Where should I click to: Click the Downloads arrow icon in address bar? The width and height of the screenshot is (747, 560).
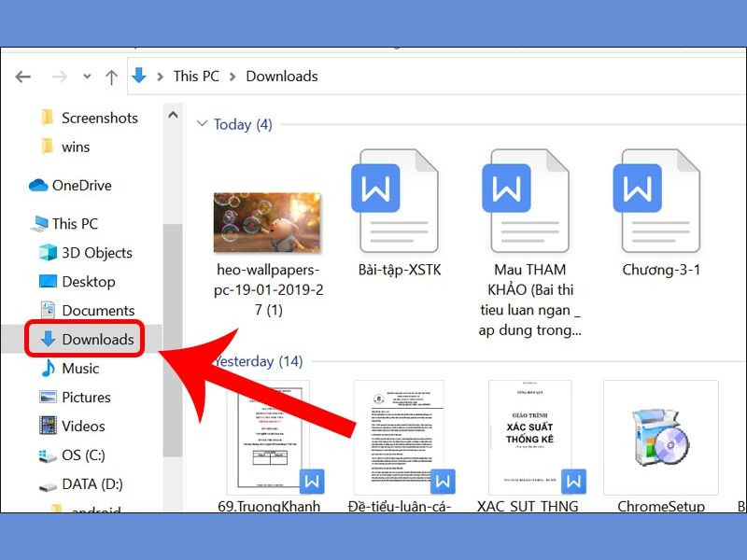[139, 76]
